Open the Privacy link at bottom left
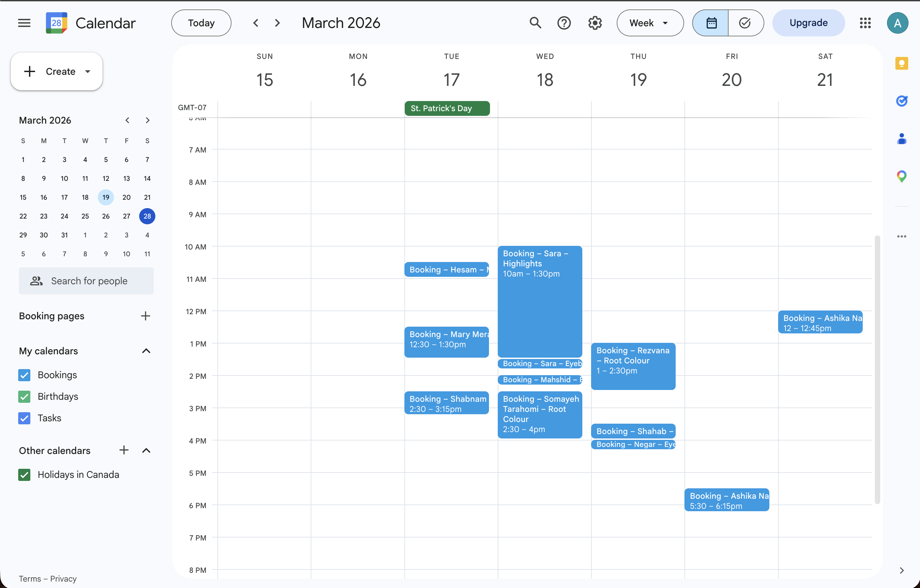920x588 pixels. pos(63,579)
